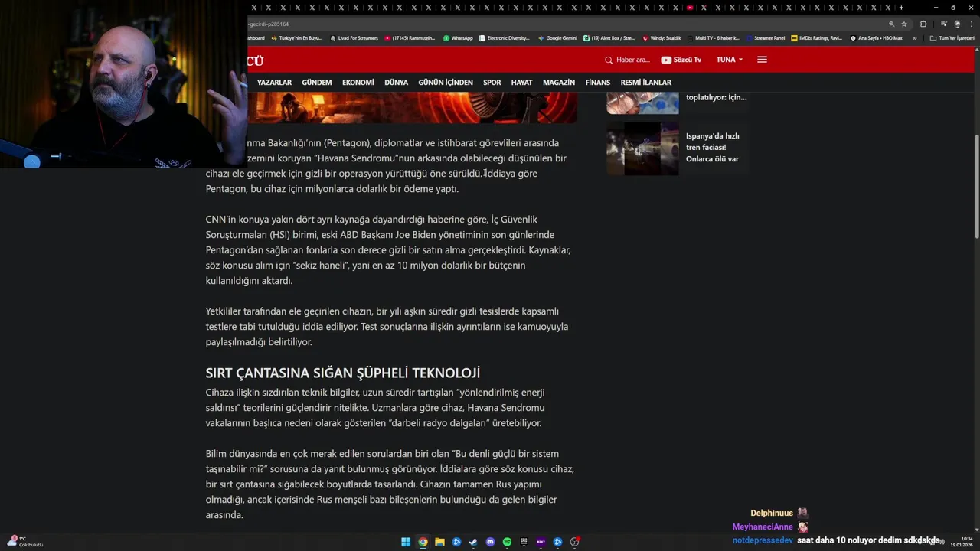Image resolution: width=980 pixels, height=551 pixels.
Task: Open the (17145) Rammstein bookmark
Action: tap(410, 38)
